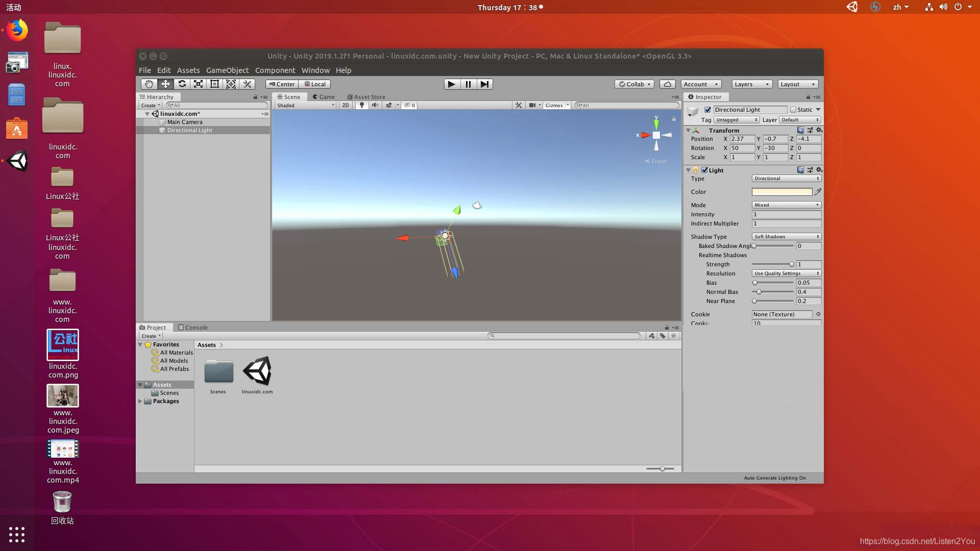Image resolution: width=980 pixels, height=551 pixels.
Task: Collapse the Transform component foldout
Action: tap(688, 131)
